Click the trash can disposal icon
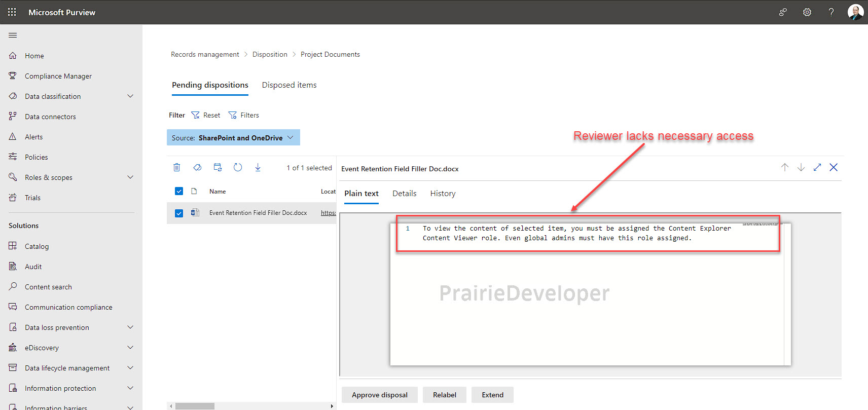Screen dimensions: 868x410 (176, 167)
